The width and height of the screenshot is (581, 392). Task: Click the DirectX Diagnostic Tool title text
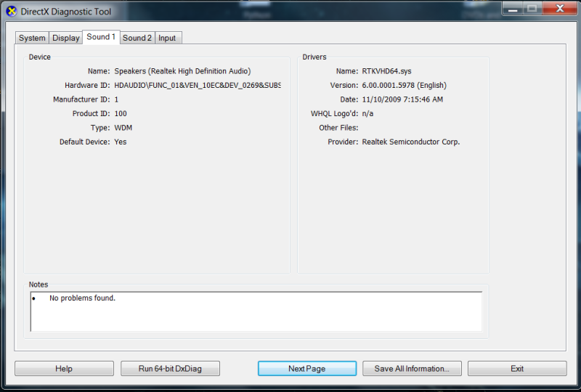tap(65, 12)
